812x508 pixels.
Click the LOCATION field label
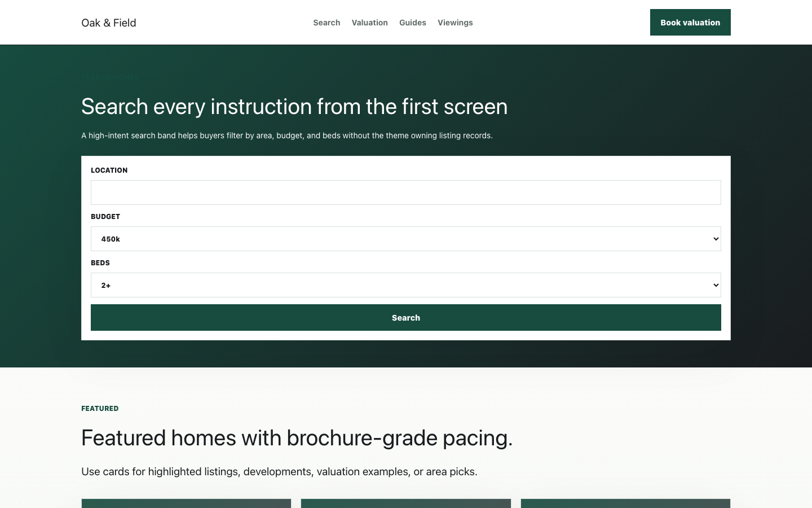point(109,170)
